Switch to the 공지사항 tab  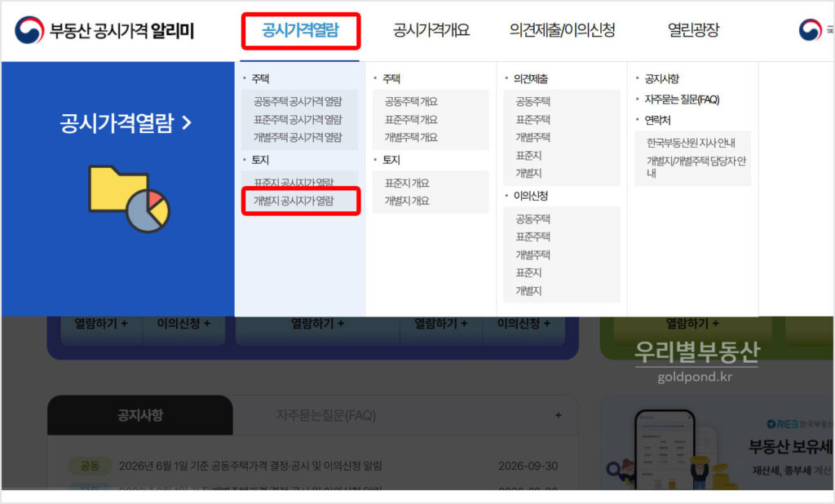point(140,415)
